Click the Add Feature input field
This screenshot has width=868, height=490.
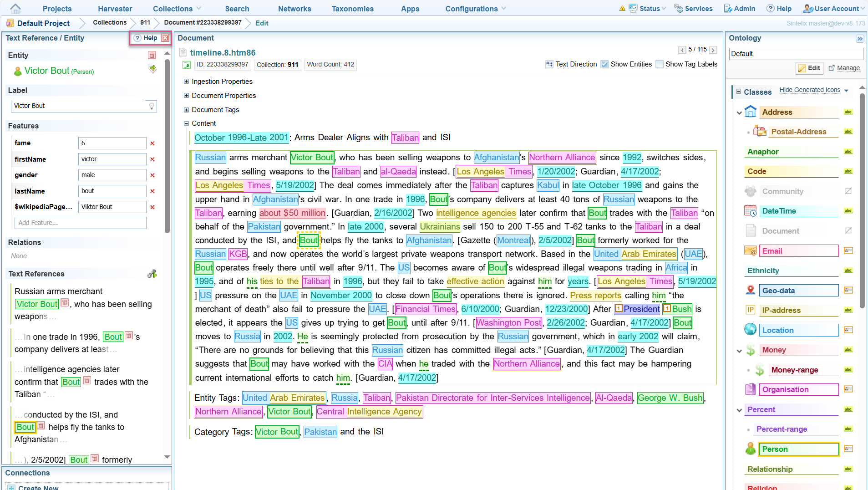(81, 223)
